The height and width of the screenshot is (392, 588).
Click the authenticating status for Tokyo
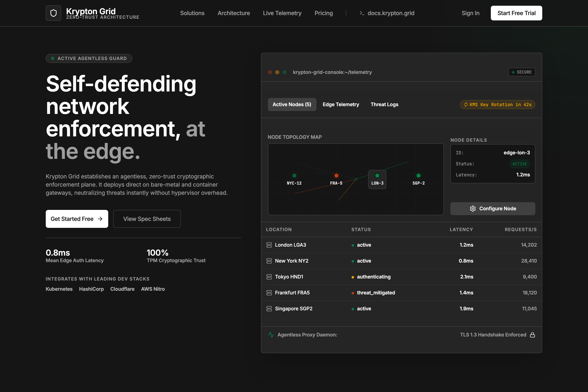pos(371,277)
